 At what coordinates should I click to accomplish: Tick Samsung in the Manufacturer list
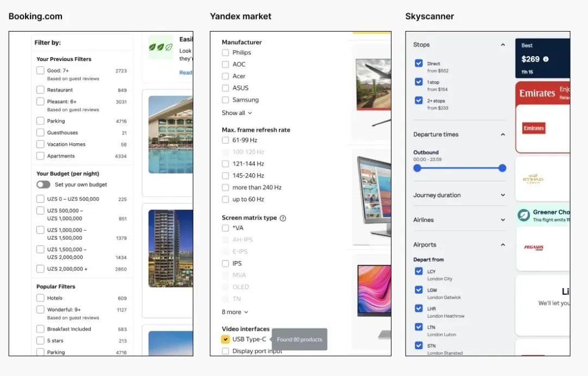click(225, 100)
